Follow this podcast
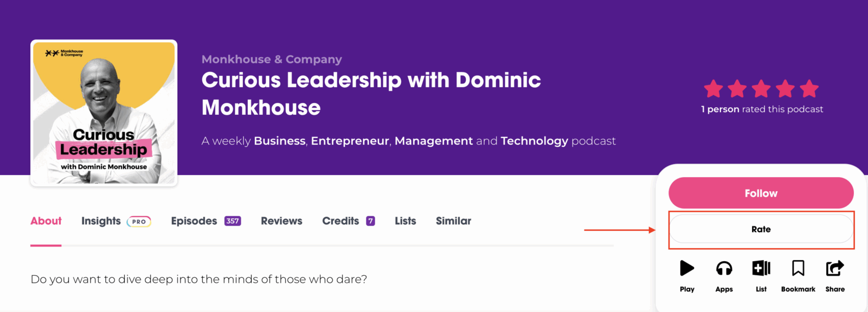 point(761,193)
